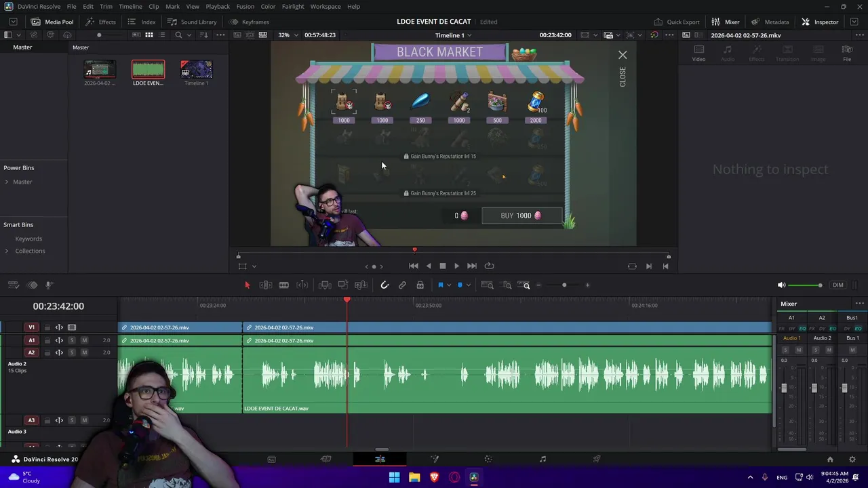Open the Keyframes panel
The height and width of the screenshot is (488, 868).
249,22
